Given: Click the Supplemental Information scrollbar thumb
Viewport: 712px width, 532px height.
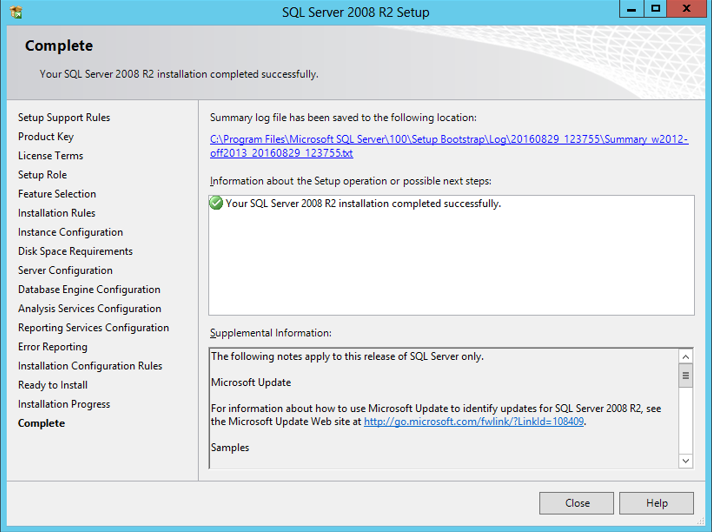Looking at the screenshot, I should [685, 376].
